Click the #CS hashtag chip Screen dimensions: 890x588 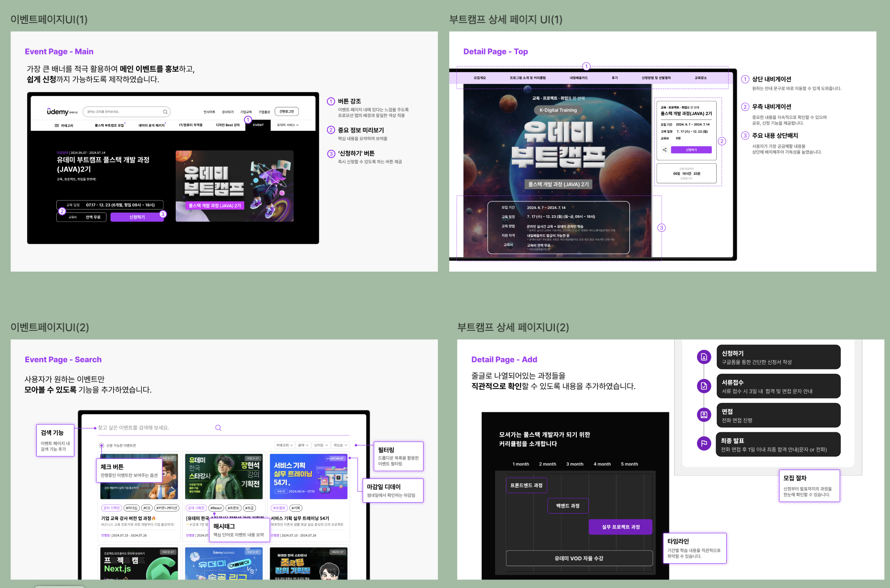click(147, 508)
